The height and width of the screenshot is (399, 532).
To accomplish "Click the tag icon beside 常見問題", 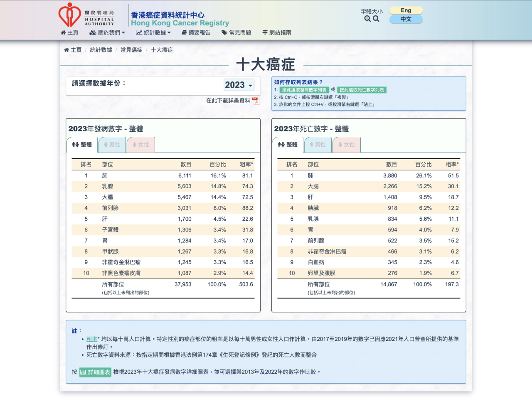I will tap(224, 32).
